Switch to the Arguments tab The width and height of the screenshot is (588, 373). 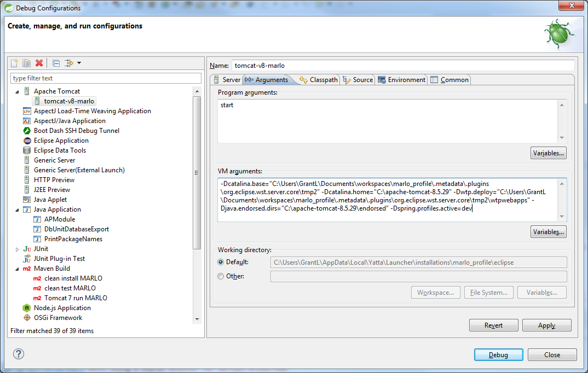tap(267, 80)
